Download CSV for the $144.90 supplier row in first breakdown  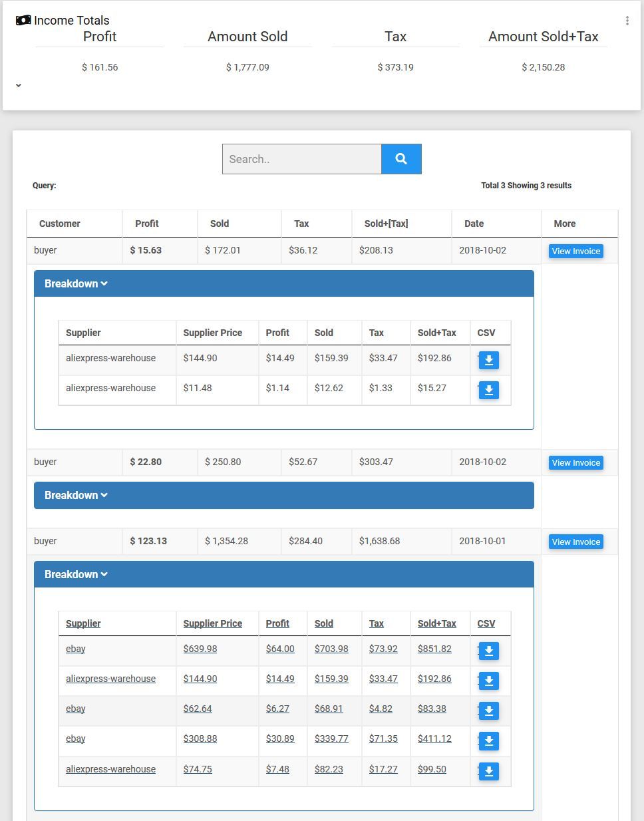click(489, 360)
